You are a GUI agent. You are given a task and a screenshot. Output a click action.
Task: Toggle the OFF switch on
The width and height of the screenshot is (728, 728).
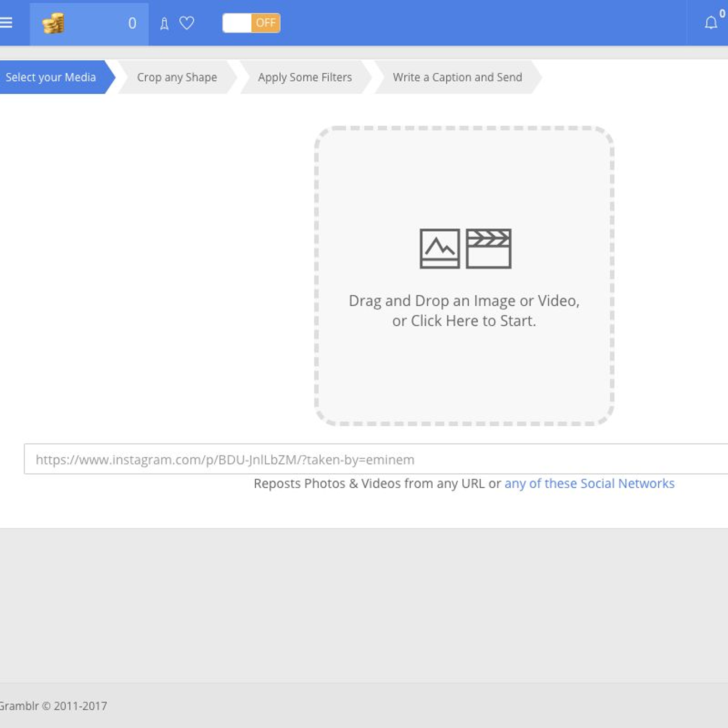[251, 23]
